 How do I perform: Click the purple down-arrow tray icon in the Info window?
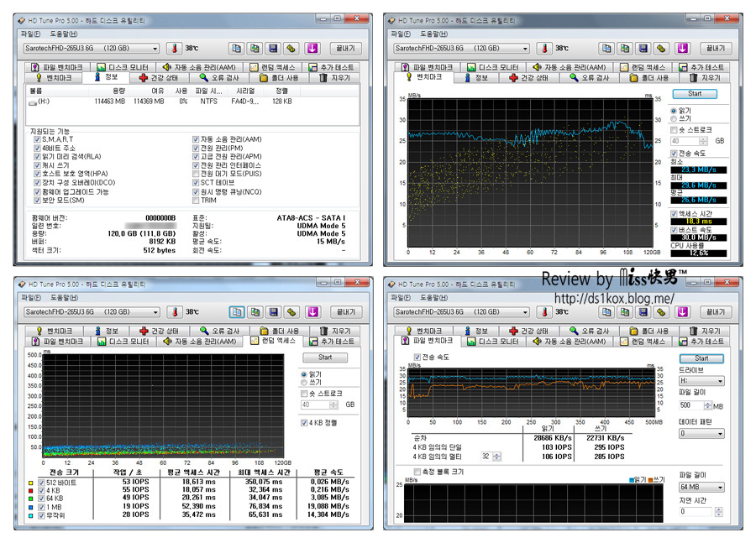pos(312,48)
